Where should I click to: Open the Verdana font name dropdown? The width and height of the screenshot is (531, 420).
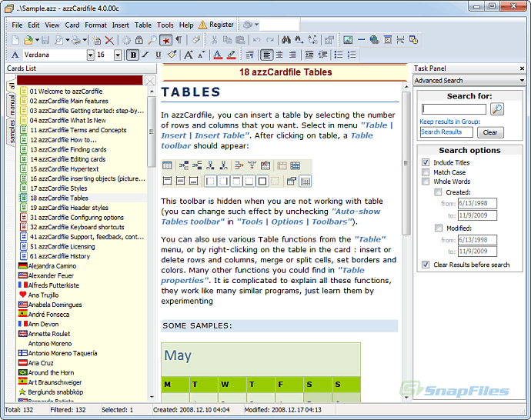click(90, 55)
